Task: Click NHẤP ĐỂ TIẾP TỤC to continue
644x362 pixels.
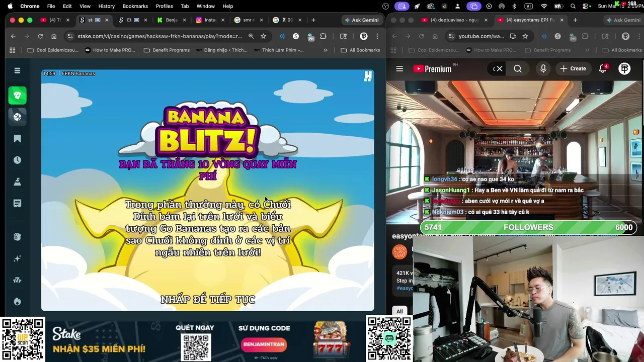Action: click(208, 300)
